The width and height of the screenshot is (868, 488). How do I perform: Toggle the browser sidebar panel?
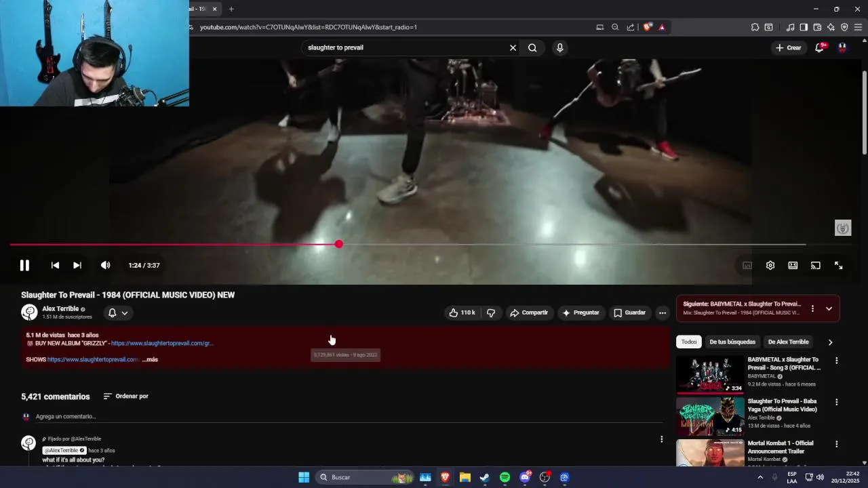804,27
